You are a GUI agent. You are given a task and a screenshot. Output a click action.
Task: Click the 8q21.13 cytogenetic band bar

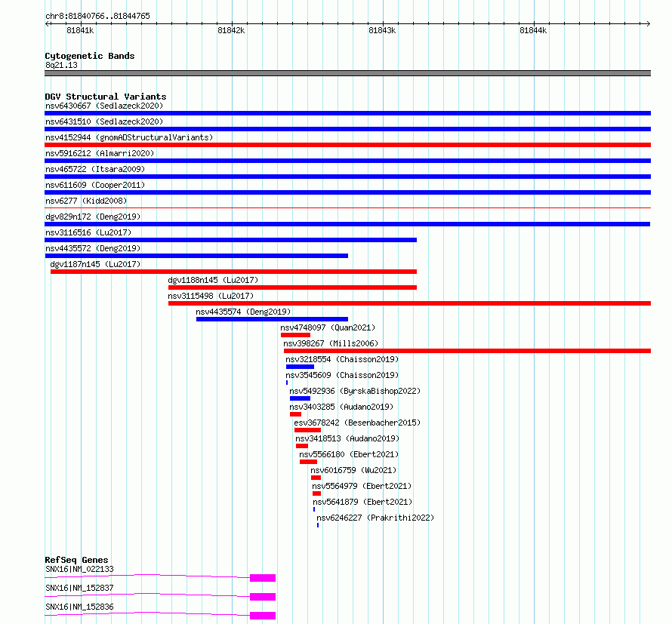347,73
